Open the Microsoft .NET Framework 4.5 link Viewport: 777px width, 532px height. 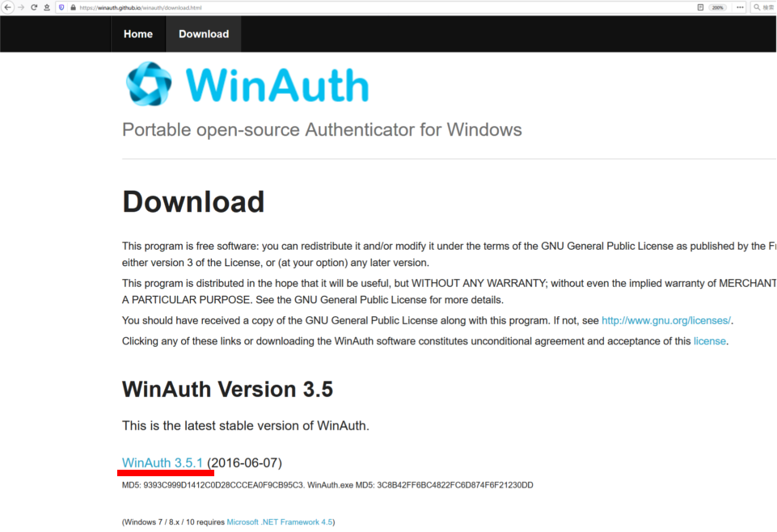tap(279, 521)
